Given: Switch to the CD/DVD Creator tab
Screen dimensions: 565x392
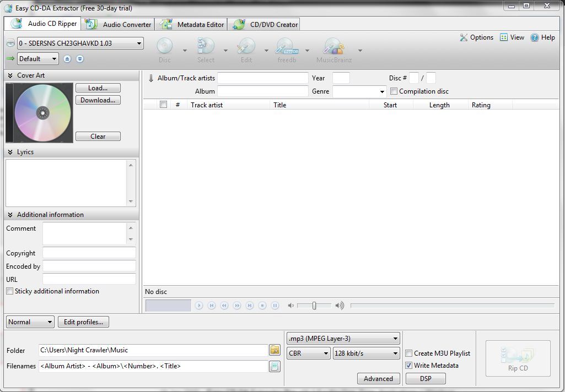Looking at the screenshot, I should tap(264, 24).
